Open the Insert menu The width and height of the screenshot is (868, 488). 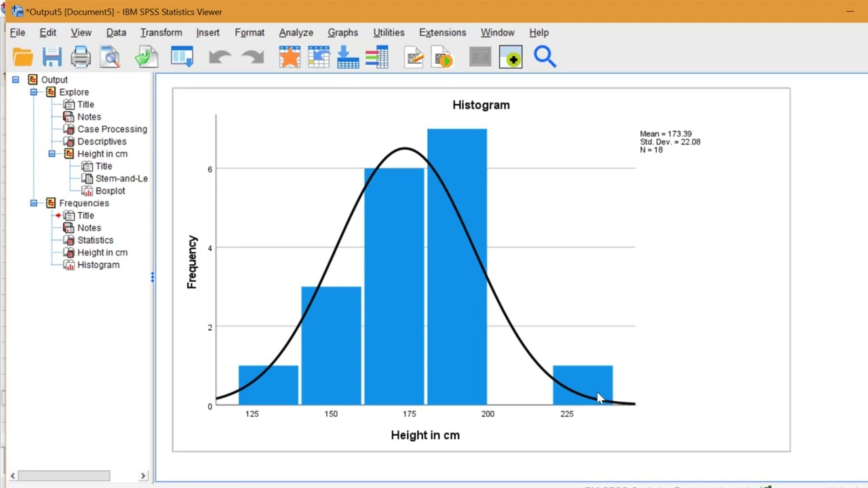click(x=208, y=33)
